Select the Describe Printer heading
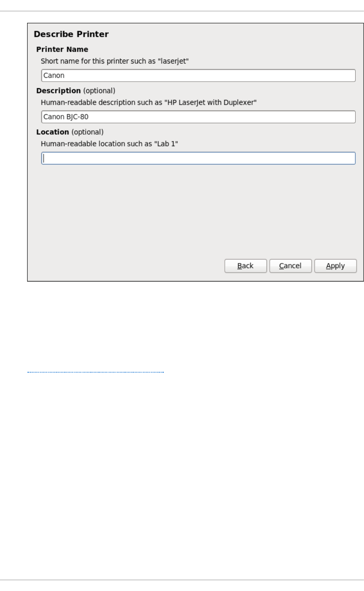The image size is (364, 591). [x=71, y=34]
